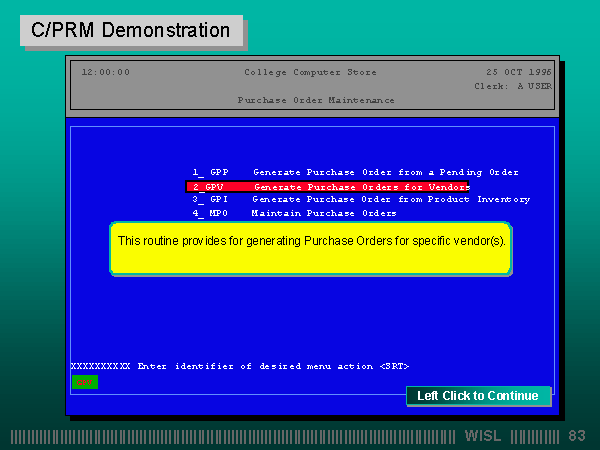The image size is (600, 450).
Task: Click the WISL footer label
Action: [x=485, y=436]
